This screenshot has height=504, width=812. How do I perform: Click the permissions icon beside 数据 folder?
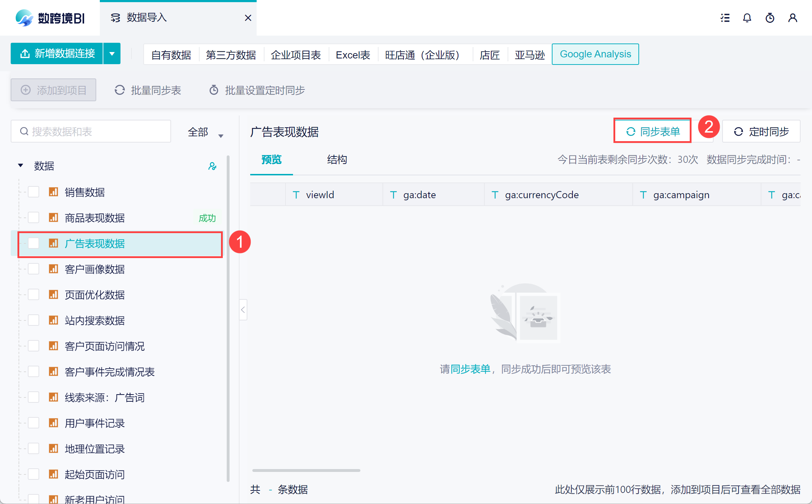(212, 166)
